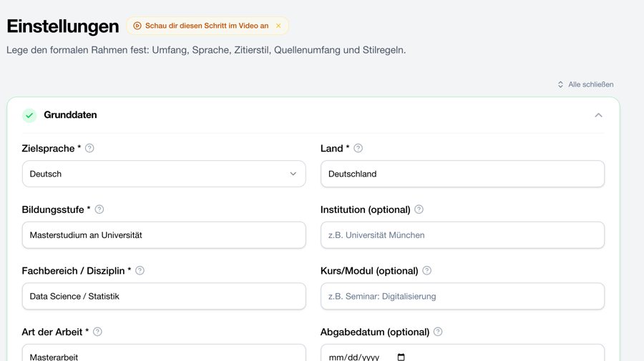644x361 pixels.
Task: Show help for Bildungsstufe
Action: pos(99,209)
